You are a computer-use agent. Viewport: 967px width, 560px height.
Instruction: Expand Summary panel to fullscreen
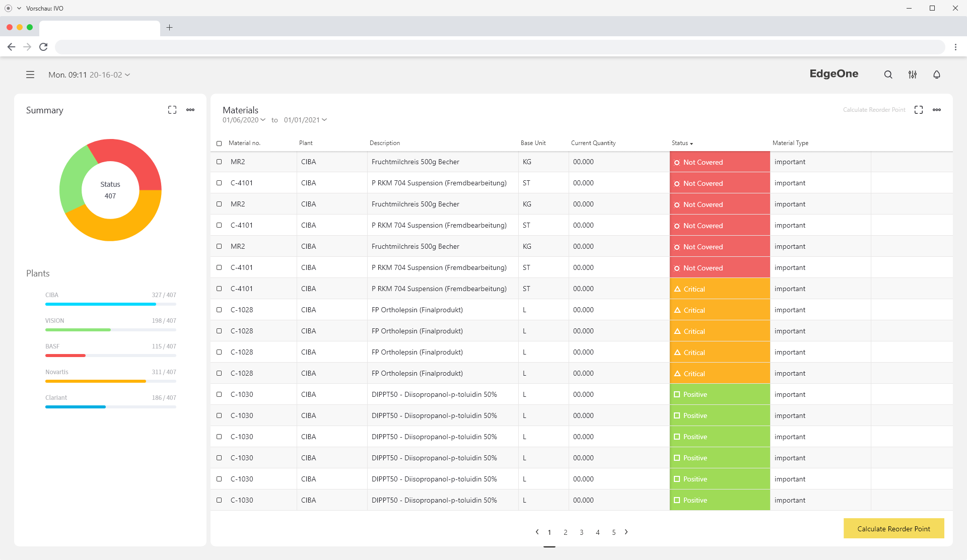pyautogui.click(x=172, y=110)
